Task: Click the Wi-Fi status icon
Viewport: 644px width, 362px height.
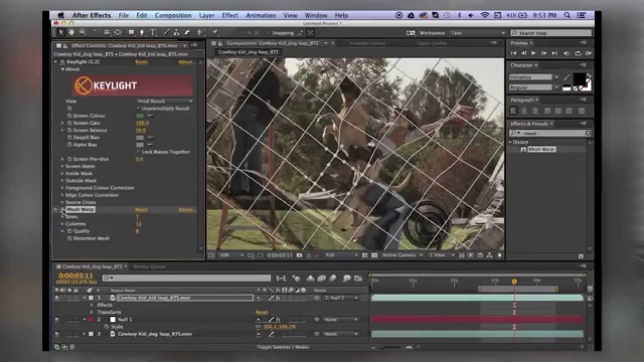Action: pos(485,16)
